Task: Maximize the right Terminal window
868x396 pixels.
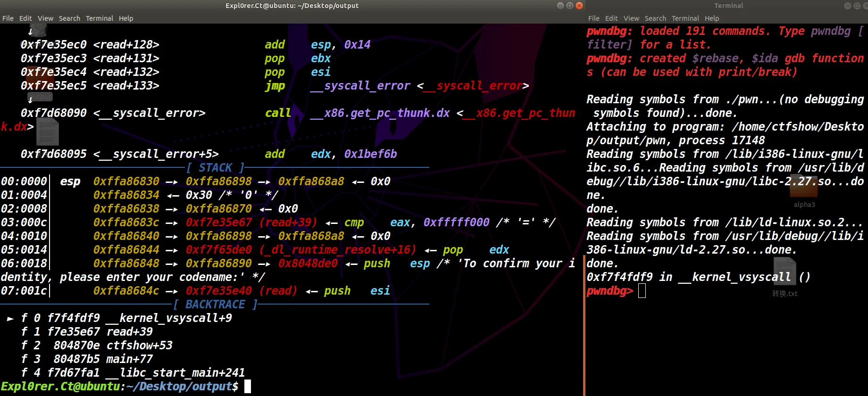Action: (857, 6)
